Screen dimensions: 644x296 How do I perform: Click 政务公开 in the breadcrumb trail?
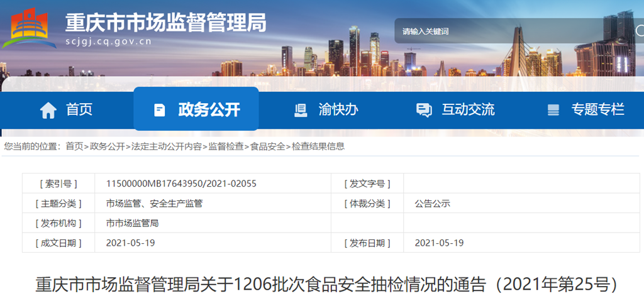107,146
